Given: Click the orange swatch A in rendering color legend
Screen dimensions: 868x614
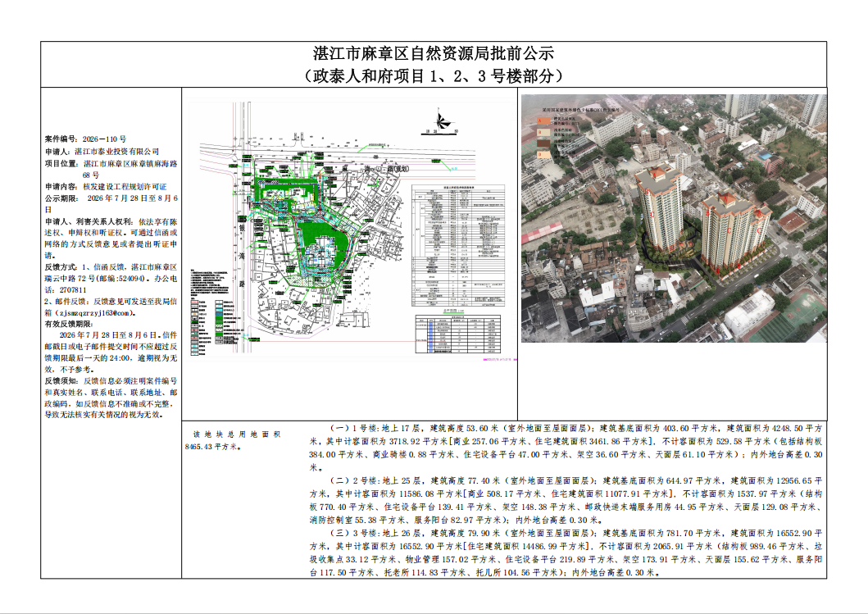Looking at the screenshot, I should tap(543, 119).
